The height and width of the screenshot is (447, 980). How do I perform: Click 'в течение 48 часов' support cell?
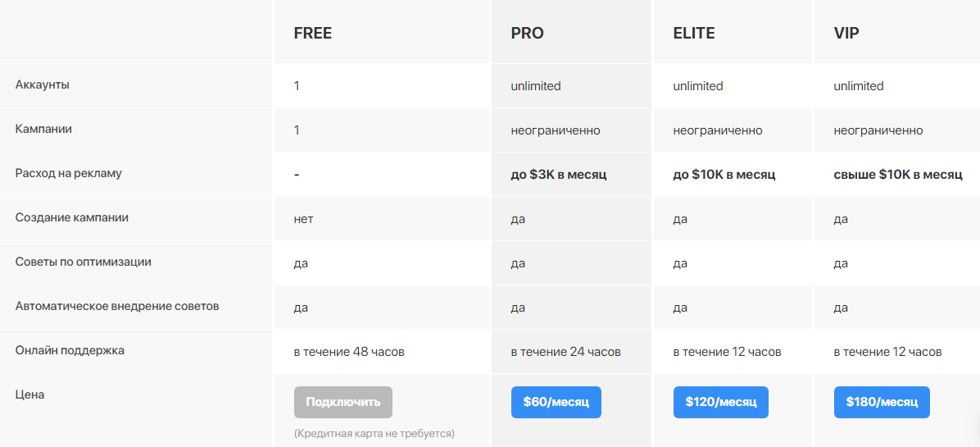[x=349, y=352]
